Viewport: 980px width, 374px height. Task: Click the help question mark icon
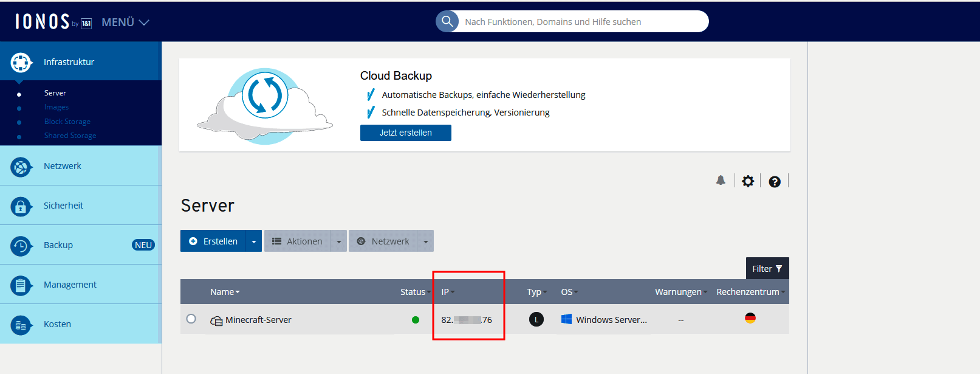[775, 182]
